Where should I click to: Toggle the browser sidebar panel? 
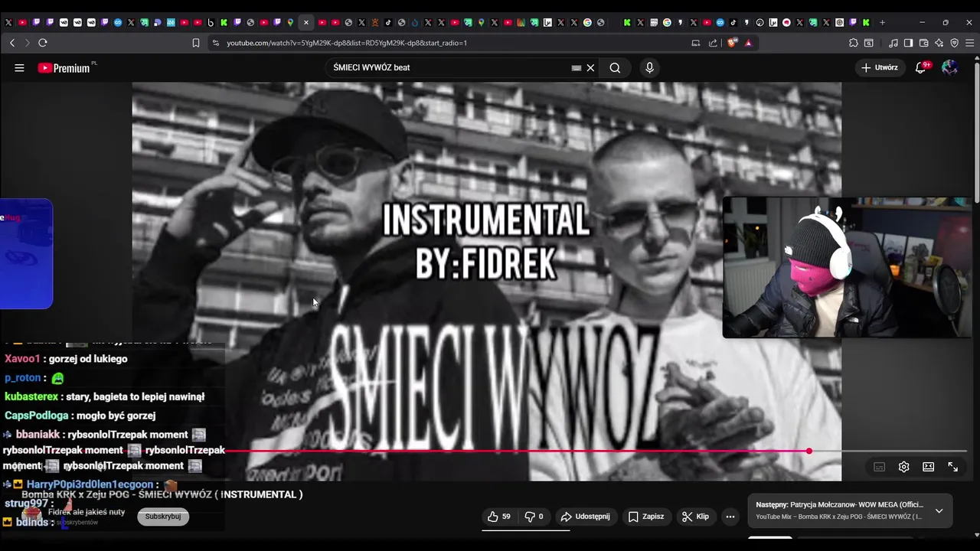(x=908, y=43)
